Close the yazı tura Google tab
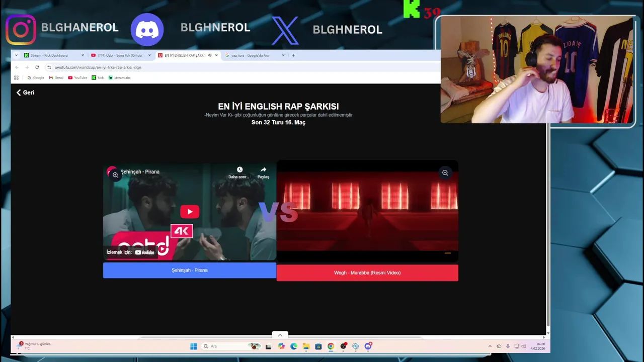 click(x=283, y=55)
